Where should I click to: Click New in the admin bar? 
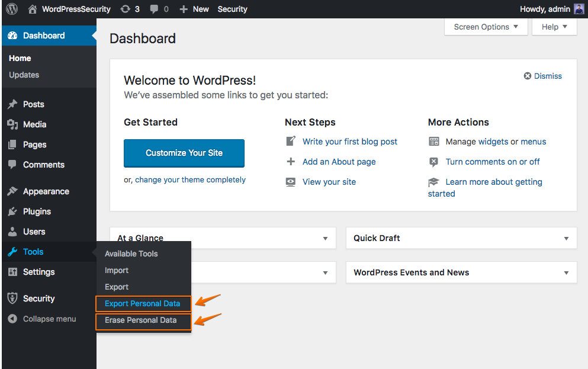point(201,9)
